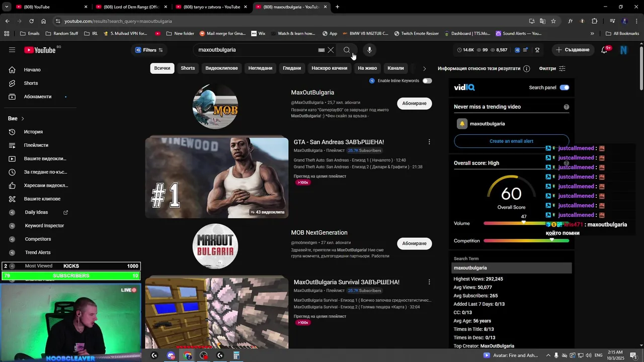Open the account avatar menu

pos(624,50)
